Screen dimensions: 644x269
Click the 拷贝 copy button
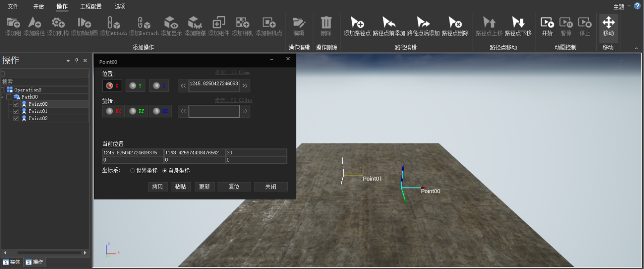(x=158, y=187)
